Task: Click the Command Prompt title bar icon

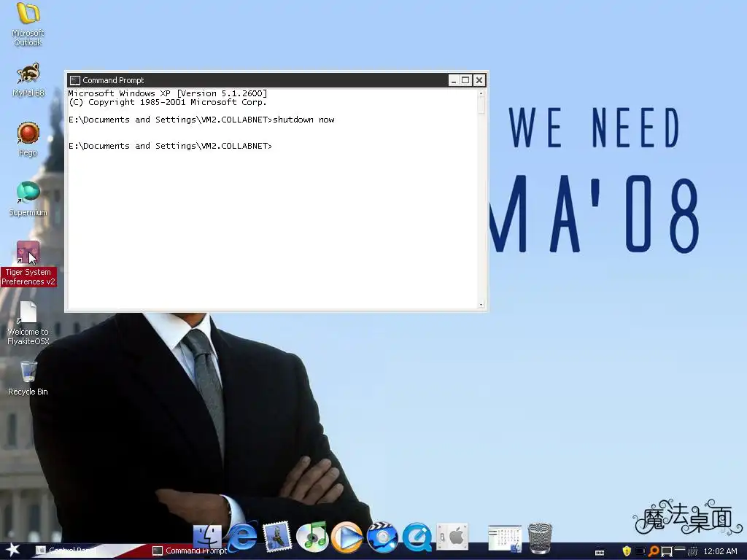Action: pyautogui.click(x=75, y=80)
